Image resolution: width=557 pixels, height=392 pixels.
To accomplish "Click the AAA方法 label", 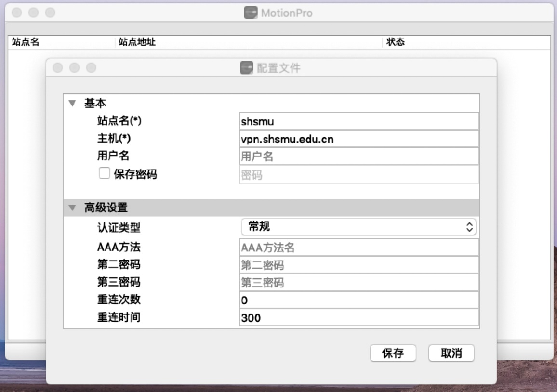I will coord(119,247).
